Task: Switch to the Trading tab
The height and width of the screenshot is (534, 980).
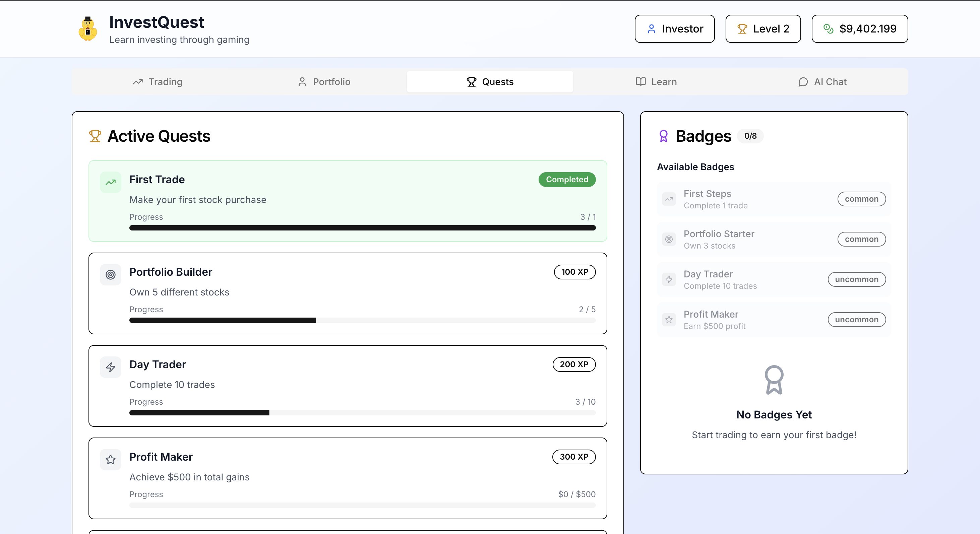Action: click(157, 82)
